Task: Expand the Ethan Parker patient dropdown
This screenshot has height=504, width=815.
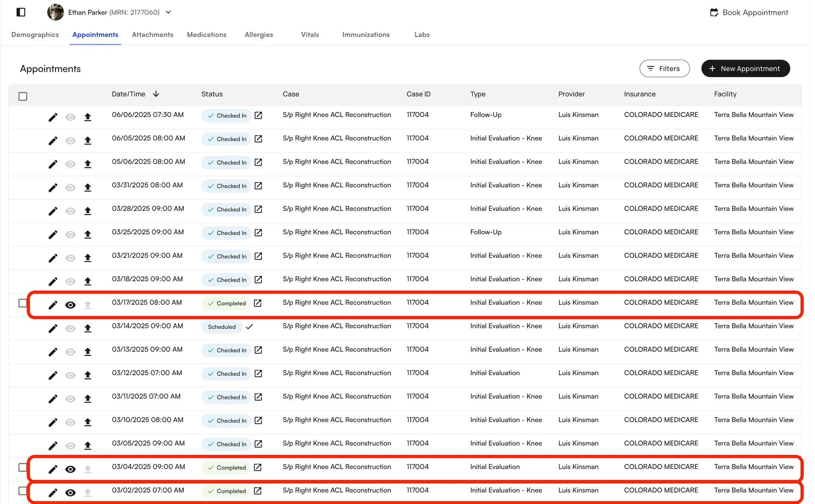Action: 168,12
